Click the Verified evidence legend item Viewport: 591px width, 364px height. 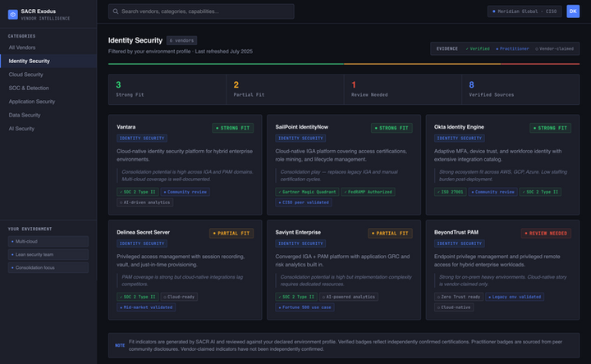(478, 49)
